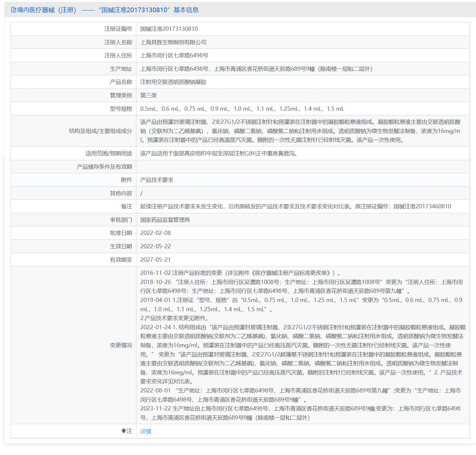Click the 管理类别 label
This screenshot has width=476, height=455.
pyautogui.click(x=121, y=95)
